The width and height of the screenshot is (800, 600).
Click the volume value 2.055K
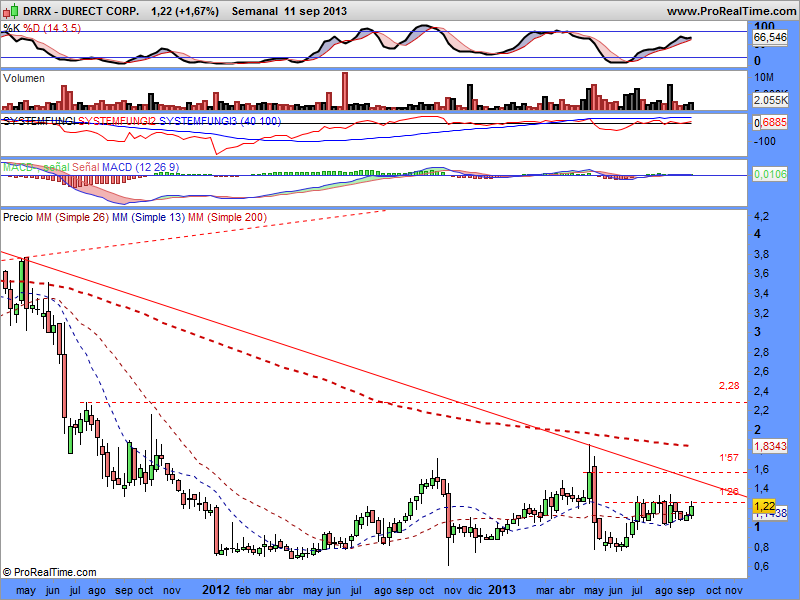pos(770,100)
